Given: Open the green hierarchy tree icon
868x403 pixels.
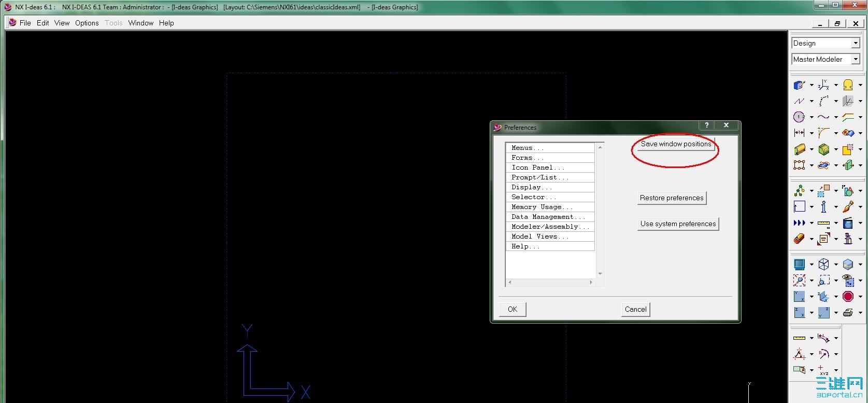Looking at the screenshot, I should 800,191.
